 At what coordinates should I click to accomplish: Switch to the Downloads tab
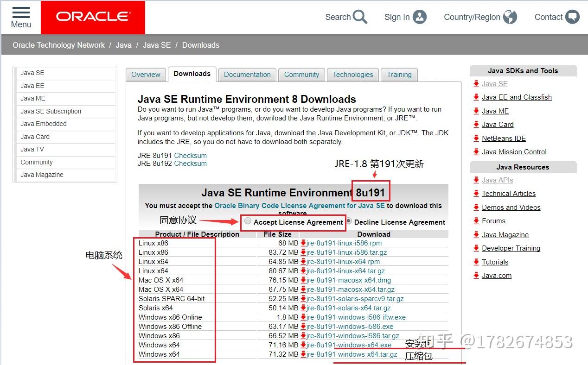coord(192,74)
